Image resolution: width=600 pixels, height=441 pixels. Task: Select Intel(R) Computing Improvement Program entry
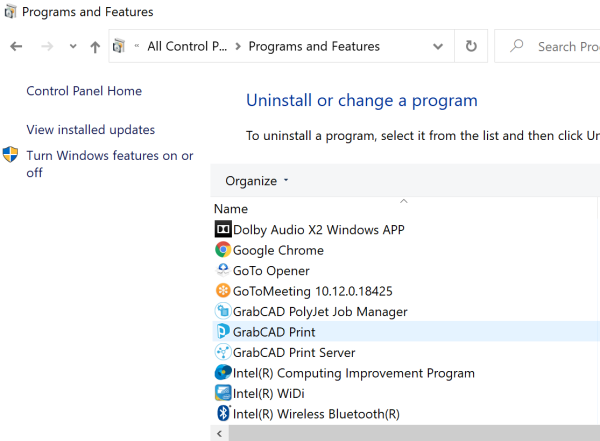tap(354, 373)
